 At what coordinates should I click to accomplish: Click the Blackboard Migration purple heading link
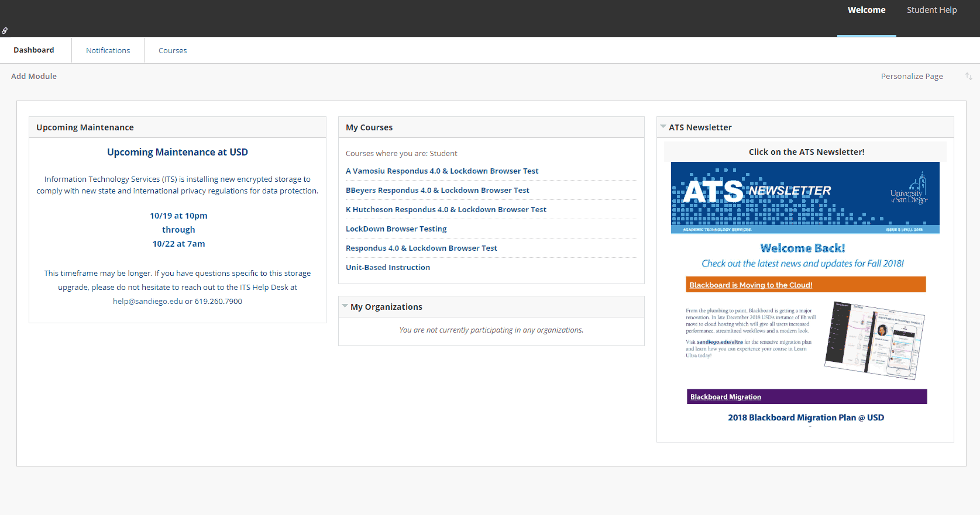(x=725, y=397)
